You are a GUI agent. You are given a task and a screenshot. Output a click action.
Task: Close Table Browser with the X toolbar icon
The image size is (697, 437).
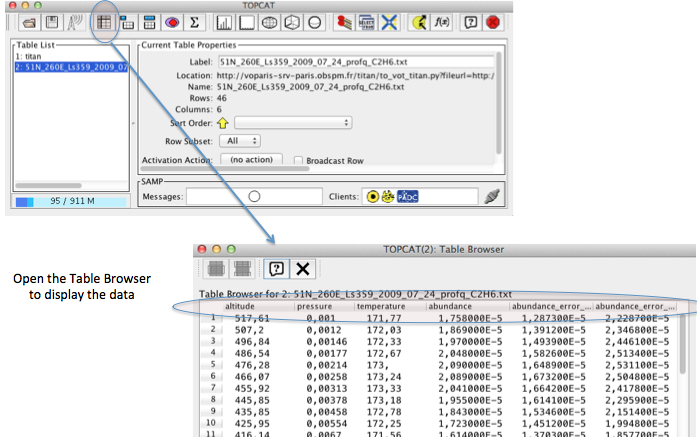[x=303, y=269]
